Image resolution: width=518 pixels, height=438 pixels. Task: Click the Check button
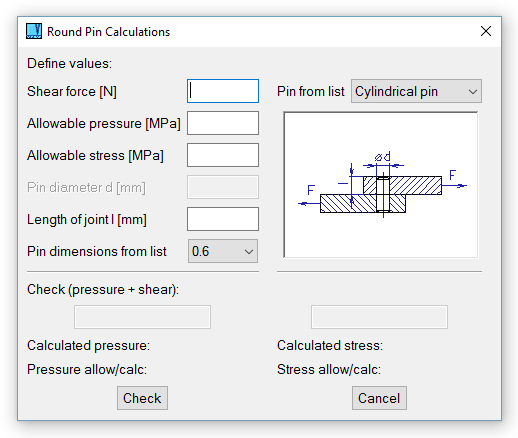coord(142,398)
